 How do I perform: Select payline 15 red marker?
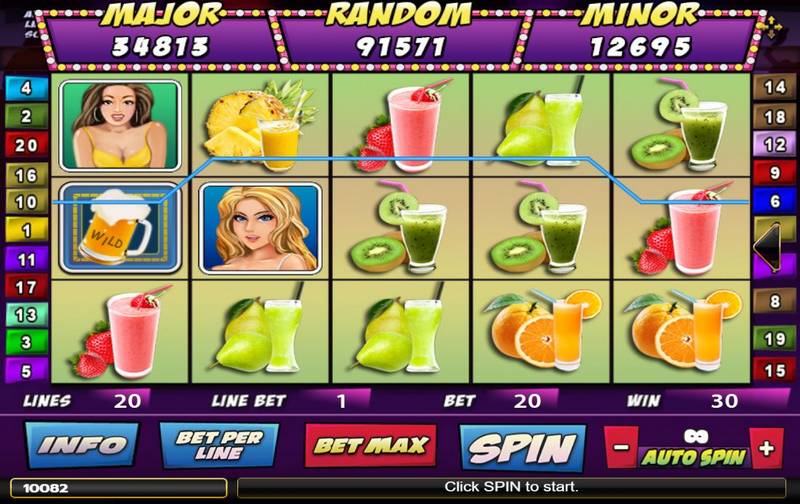pyautogui.click(x=774, y=370)
